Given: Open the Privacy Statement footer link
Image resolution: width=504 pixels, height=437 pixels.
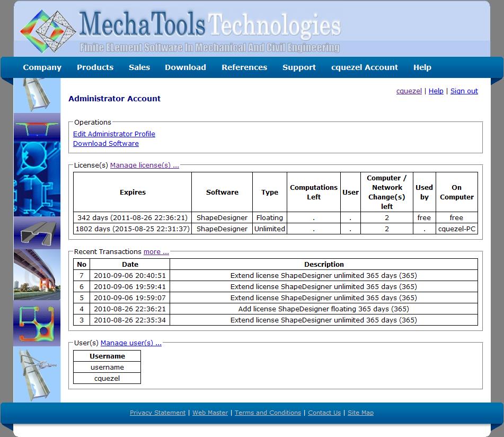Looking at the screenshot, I should [157, 413].
